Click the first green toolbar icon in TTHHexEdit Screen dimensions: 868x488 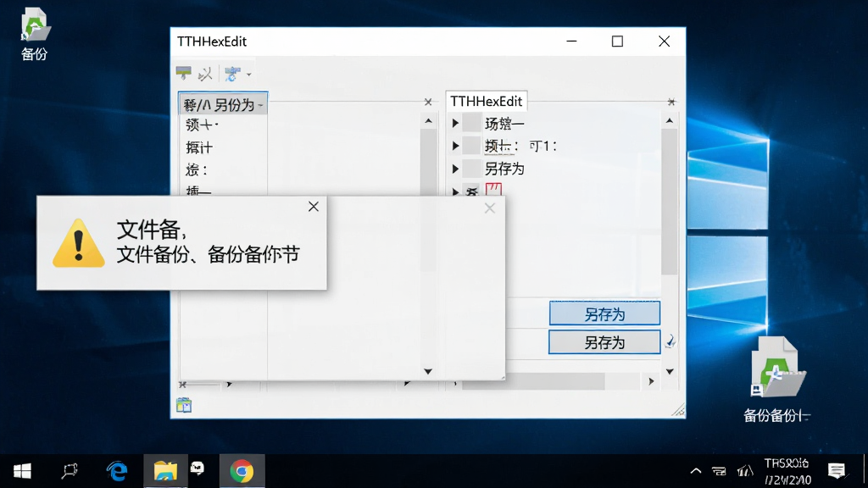pyautogui.click(x=183, y=73)
